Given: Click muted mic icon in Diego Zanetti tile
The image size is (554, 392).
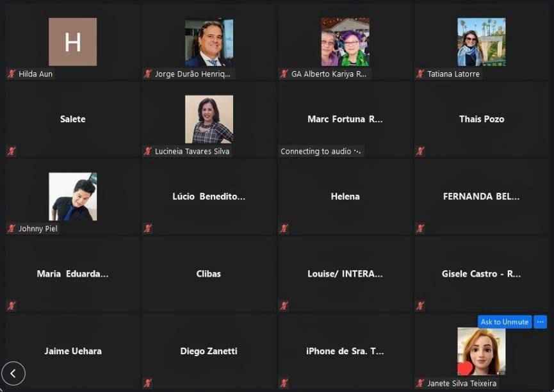Looking at the screenshot, I should coord(148,383).
